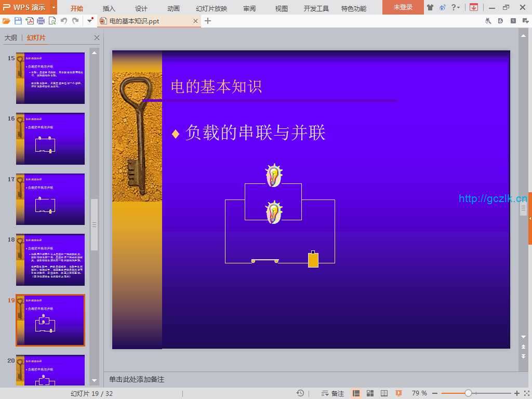Open Print Preview from quick toolbar
The width and height of the screenshot is (532, 399).
(x=52, y=21)
